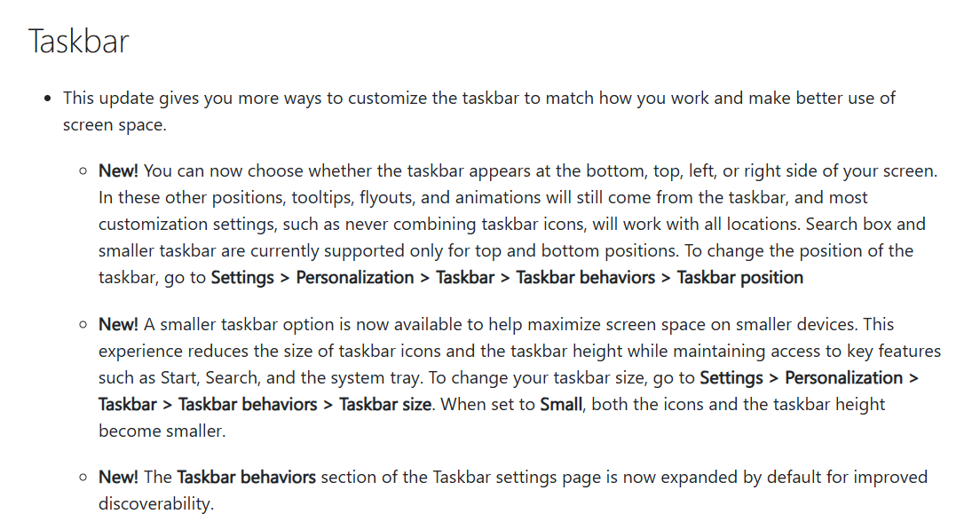Click the hollow bullet beside Taskbar behaviors paragraph

[x=83, y=478]
